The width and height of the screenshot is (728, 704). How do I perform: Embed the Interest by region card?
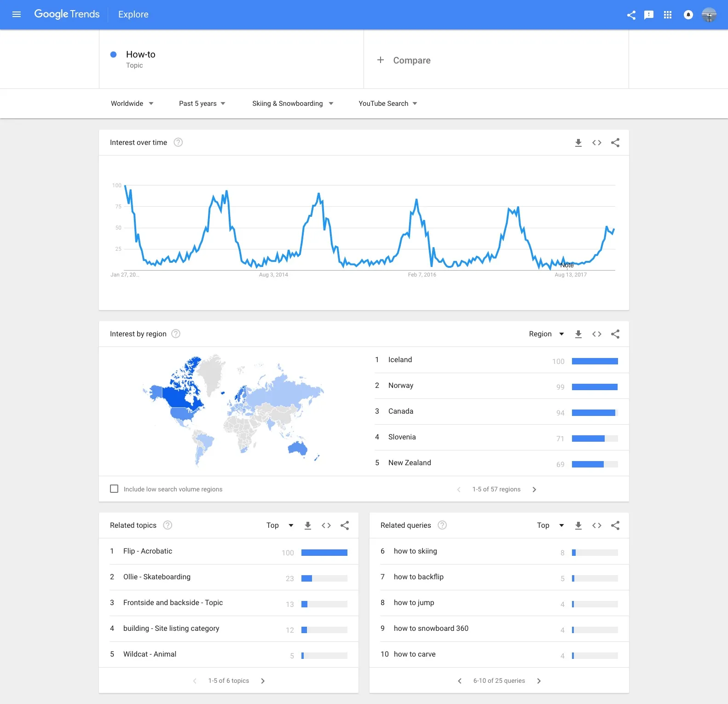click(x=597, y=334)
